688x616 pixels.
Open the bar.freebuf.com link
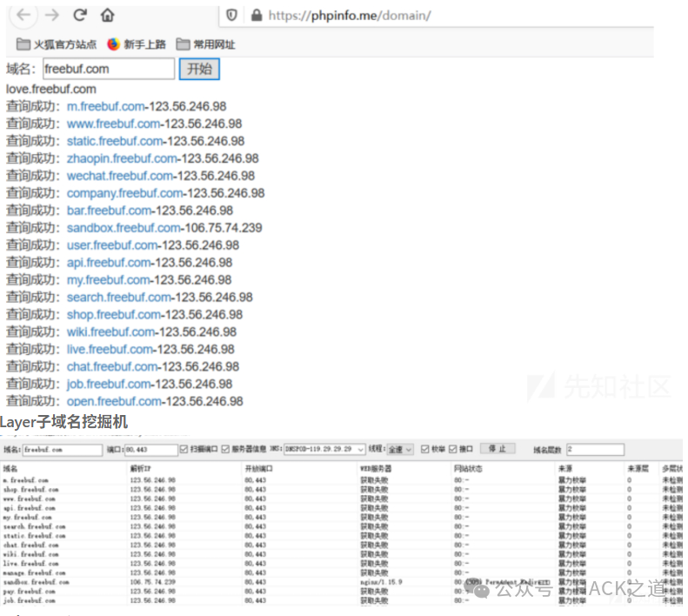109,211
